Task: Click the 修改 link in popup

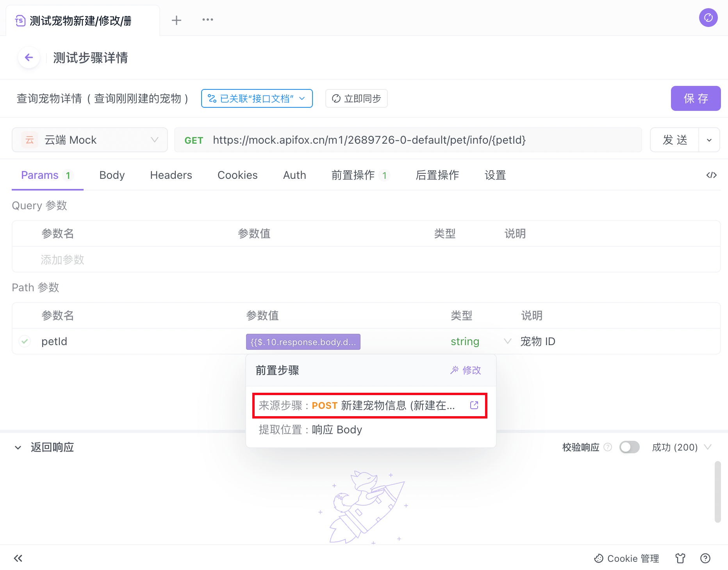Action: click(x=466, y=370)
